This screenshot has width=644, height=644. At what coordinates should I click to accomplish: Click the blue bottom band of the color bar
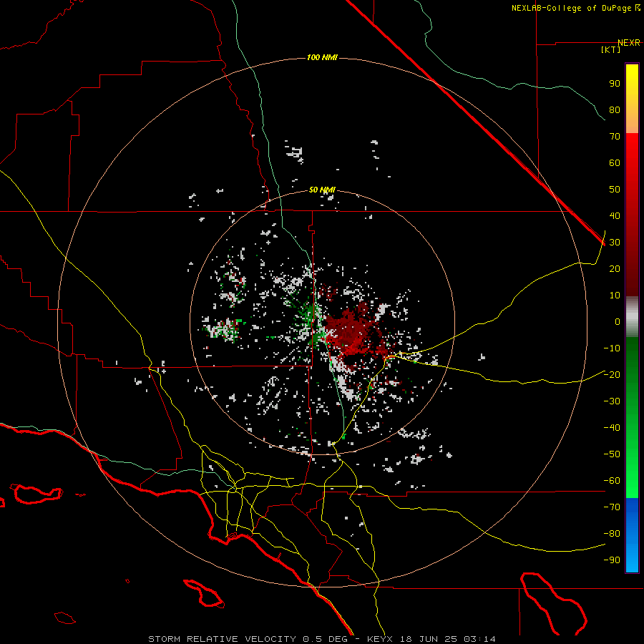pos(632,535)
